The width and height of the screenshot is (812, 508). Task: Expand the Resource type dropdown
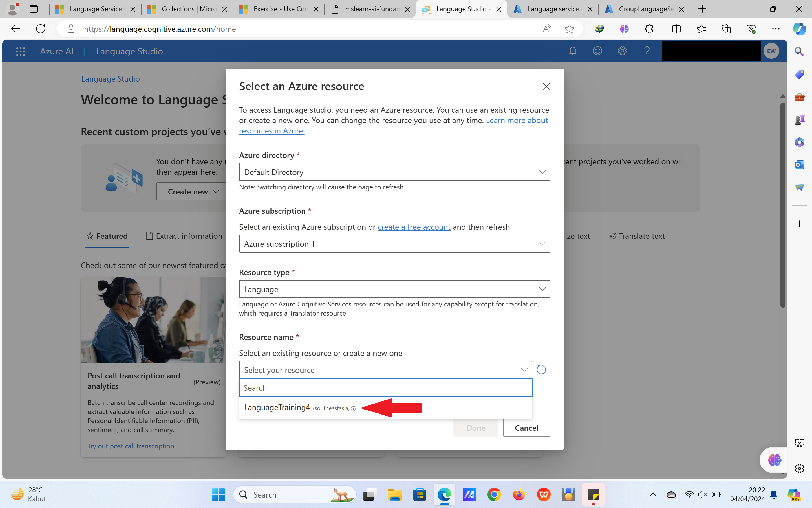tap(394, 289)
